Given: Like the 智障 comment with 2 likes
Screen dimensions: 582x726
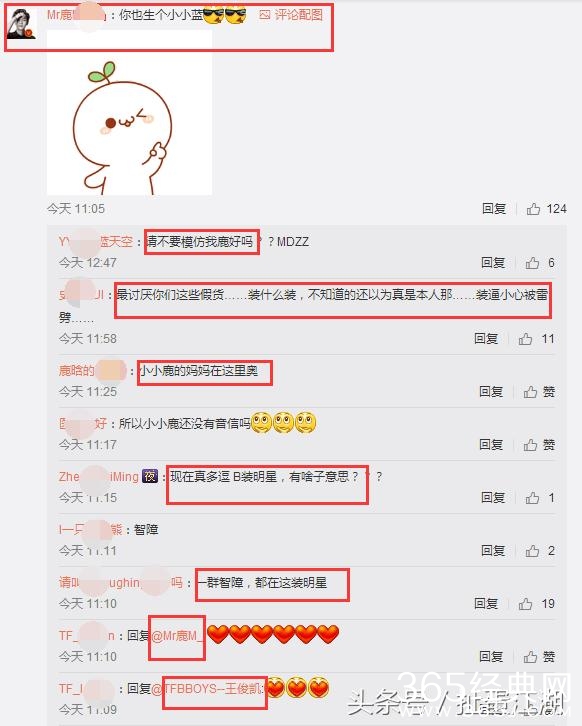Looking at the screenshot, I should coord(532,551).
